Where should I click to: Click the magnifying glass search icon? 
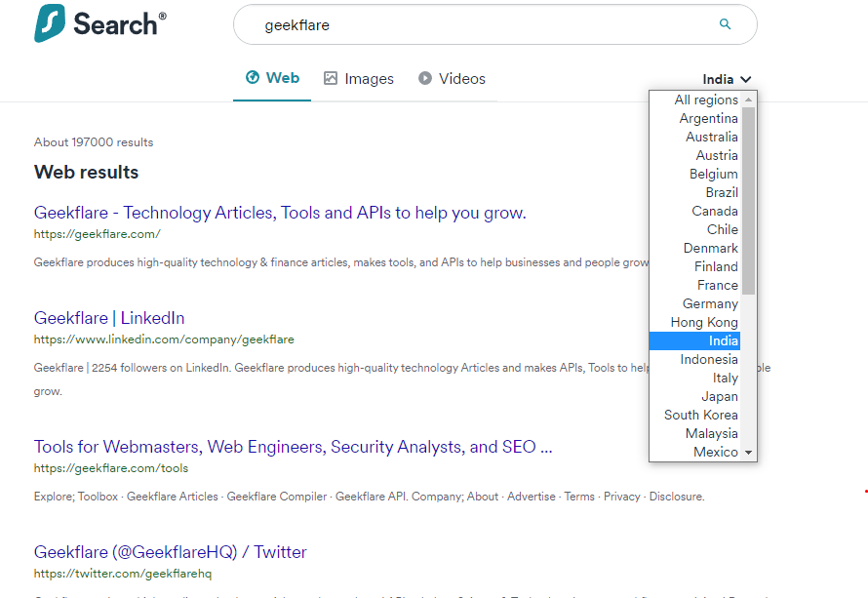725,24
